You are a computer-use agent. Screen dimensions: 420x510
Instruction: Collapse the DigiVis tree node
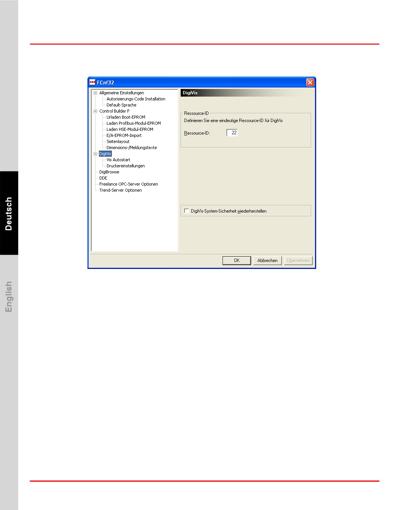pyautogui.click(x=95, y=154)
